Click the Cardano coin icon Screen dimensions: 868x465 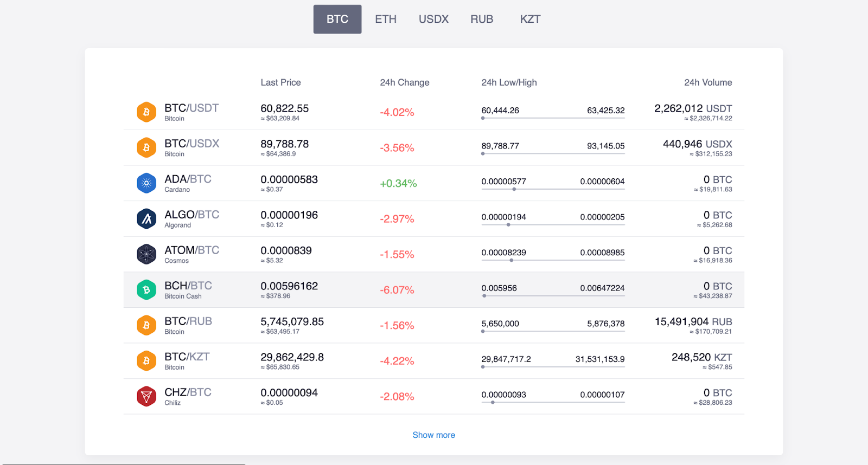tap(146, 183)
